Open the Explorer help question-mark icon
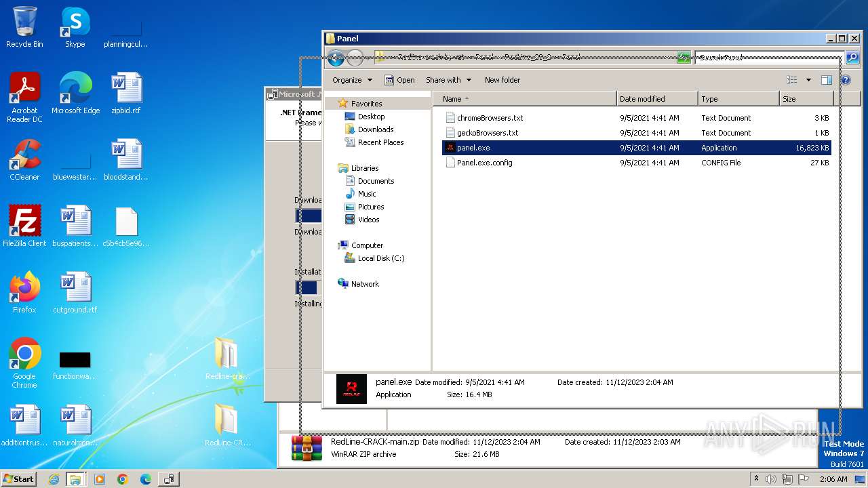This screenshot has width=868, height=488. 846,80
